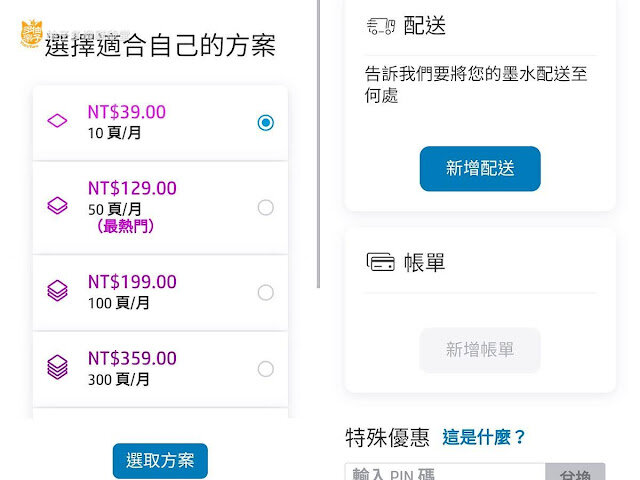Choose the NT$359.00 300 頁/月 radio button
This screenshot has width=640, height=480.
tap(265, 369)
